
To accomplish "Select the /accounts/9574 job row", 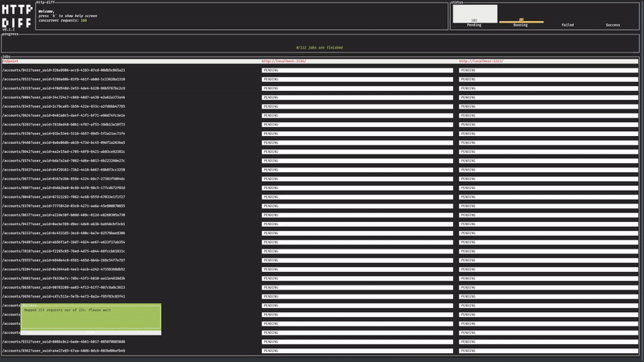I will [320, 160].
